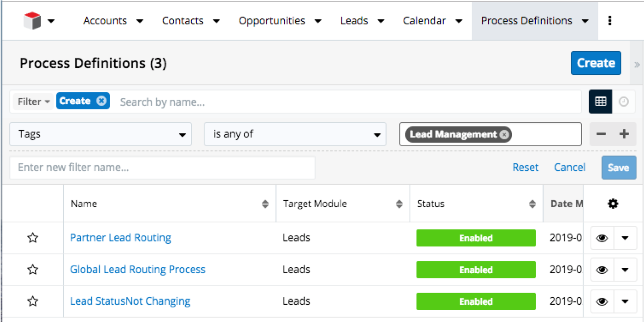644x322 pixels.
Task: Click the Sugar cube logo icon
Action: tap(32, 21)
